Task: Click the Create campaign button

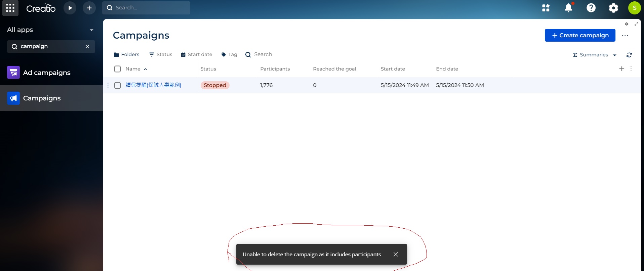Action: 580,35
